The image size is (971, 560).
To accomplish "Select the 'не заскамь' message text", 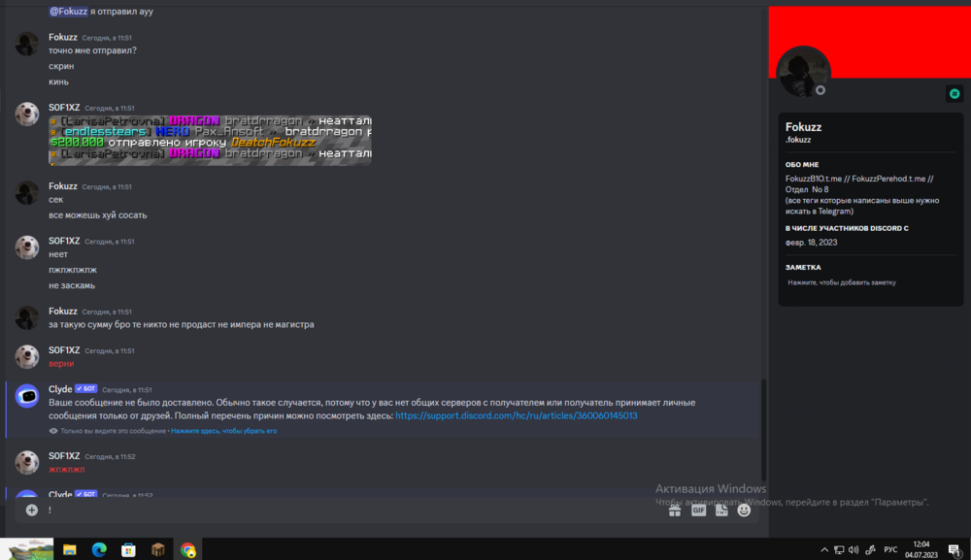I will [x=72, y=285].
